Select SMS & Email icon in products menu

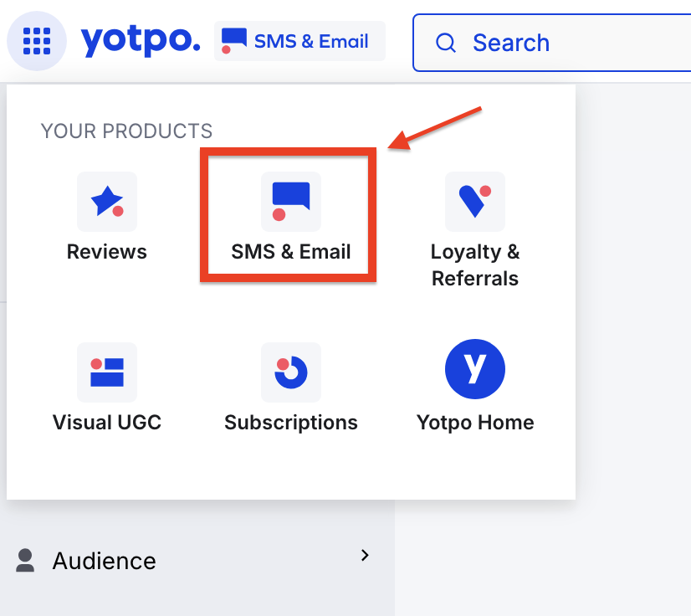pos(291,202)
